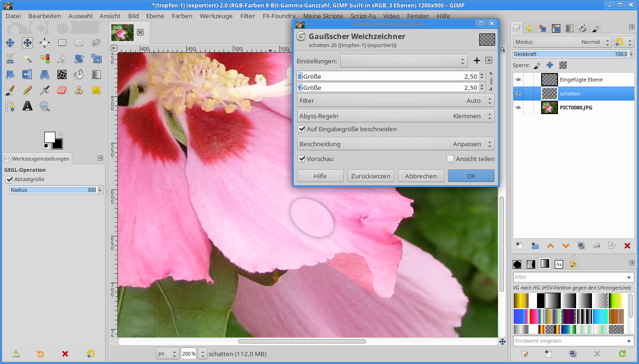This screenshot has height=364, width=639.
Task: Delete layer using red X icon
Action: [627, 246]
